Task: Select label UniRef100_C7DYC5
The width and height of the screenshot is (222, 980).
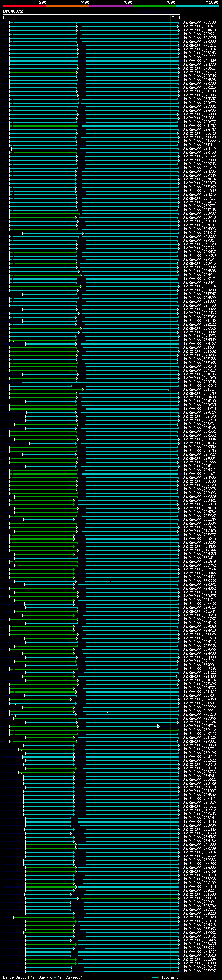Action: pos(199,405)
